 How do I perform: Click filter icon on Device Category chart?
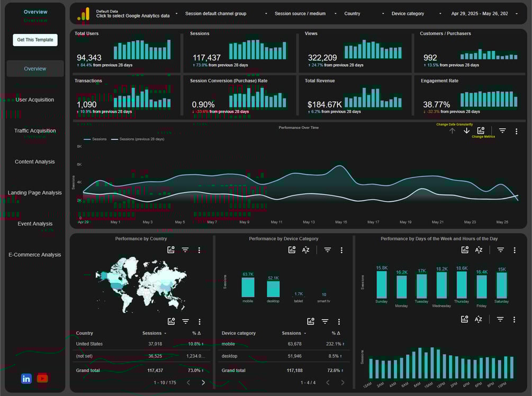(328, 250)
